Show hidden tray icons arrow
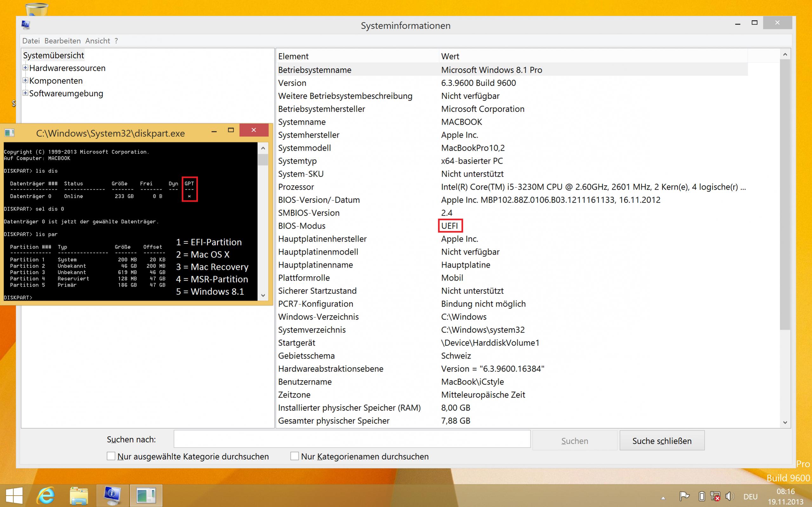The height and width of the screenshot is (507, 812). pyautogui.click(x=663, y=497)
